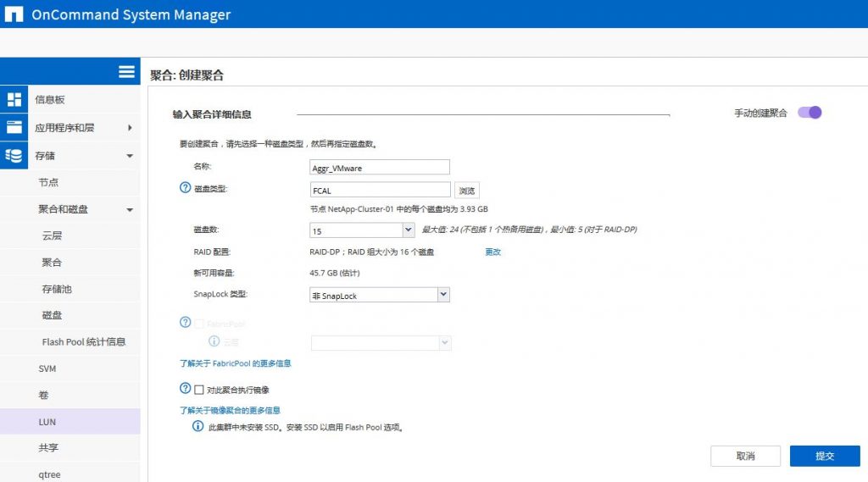Collapse the 存储 section arrow
Screen dimensions: 868x482
[130, 156]
